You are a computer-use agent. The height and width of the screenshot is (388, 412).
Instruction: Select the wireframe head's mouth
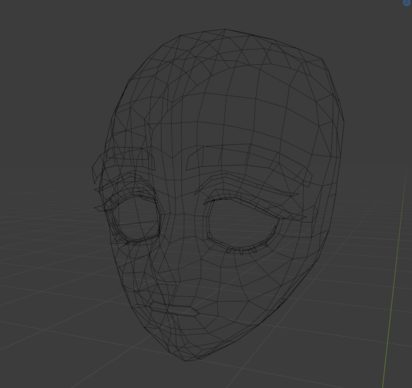[x=173, y=309]
